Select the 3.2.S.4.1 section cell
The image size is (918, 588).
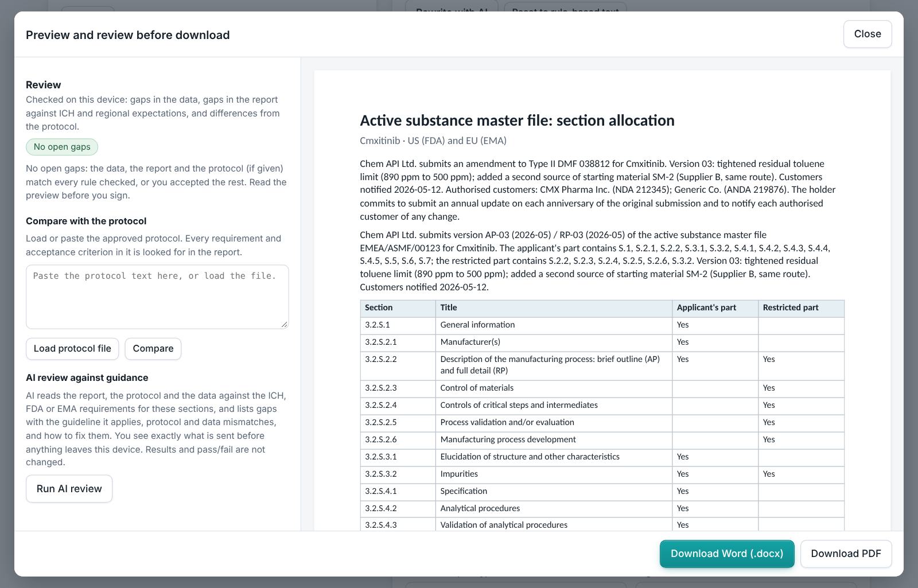click(398, 492)
